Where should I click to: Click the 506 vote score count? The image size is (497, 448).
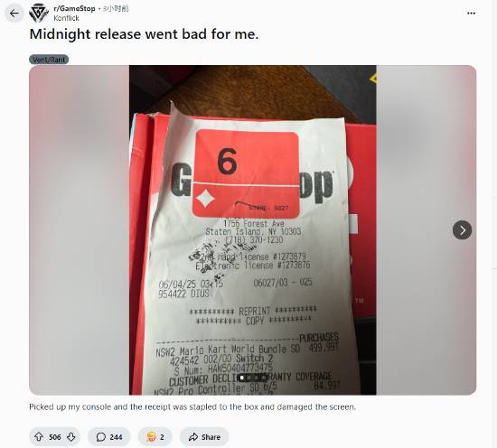tap(55, 437)
